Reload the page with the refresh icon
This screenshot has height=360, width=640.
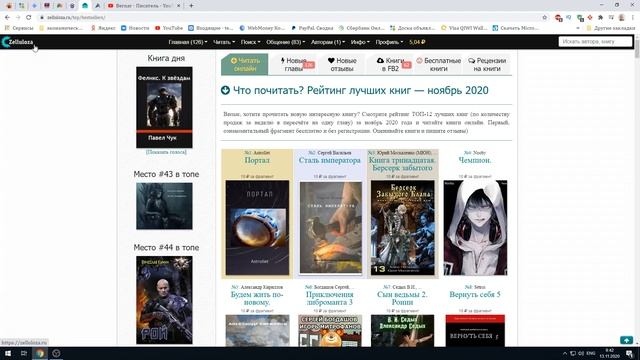pos(29,18)
